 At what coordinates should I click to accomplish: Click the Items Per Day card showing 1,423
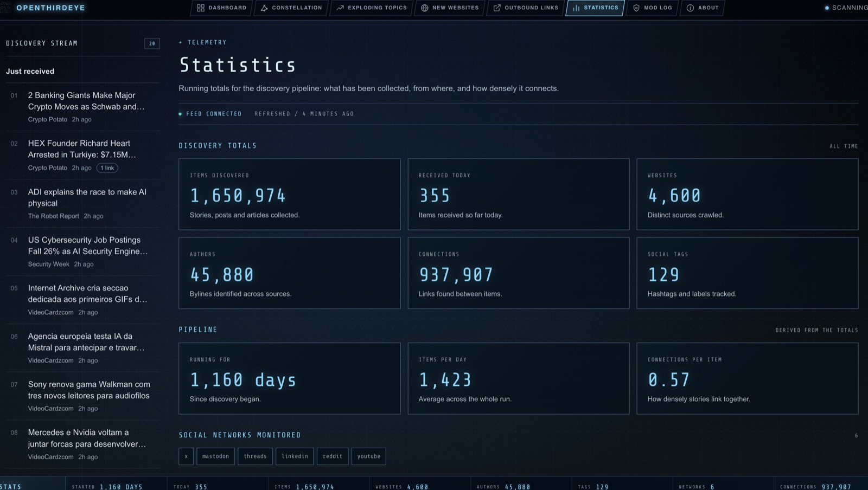(x=519, y=378)
